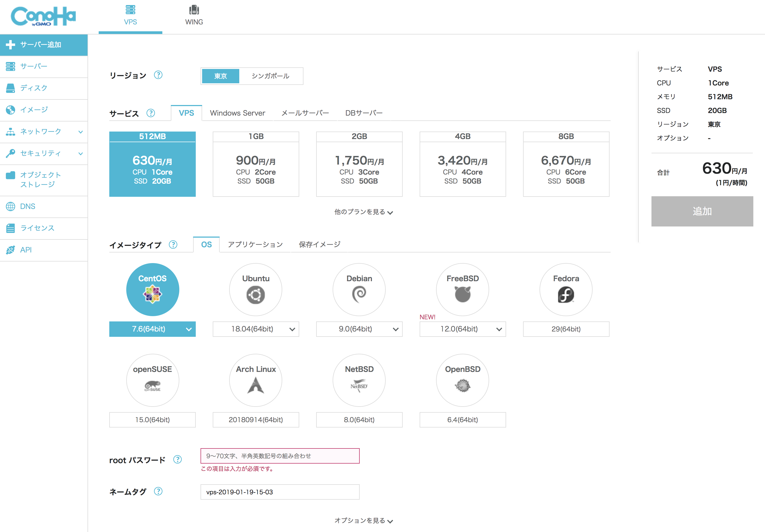Choose the Fedora image
The width and height of the screenshot is (765, 532).
pos(566,290)
